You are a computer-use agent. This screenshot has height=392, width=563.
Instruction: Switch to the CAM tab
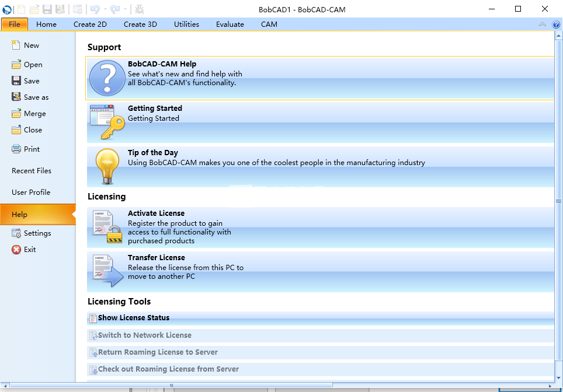click(269, 24)
